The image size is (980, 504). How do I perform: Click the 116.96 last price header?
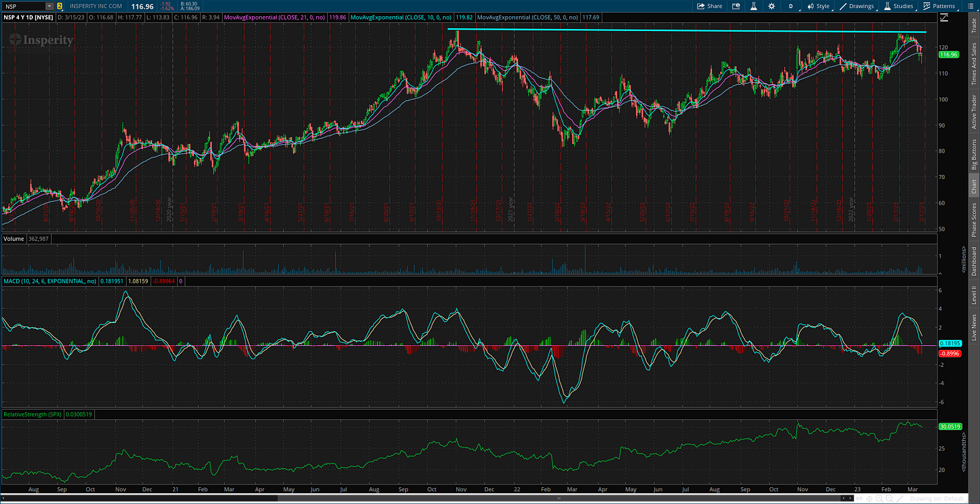pos(144,6)
